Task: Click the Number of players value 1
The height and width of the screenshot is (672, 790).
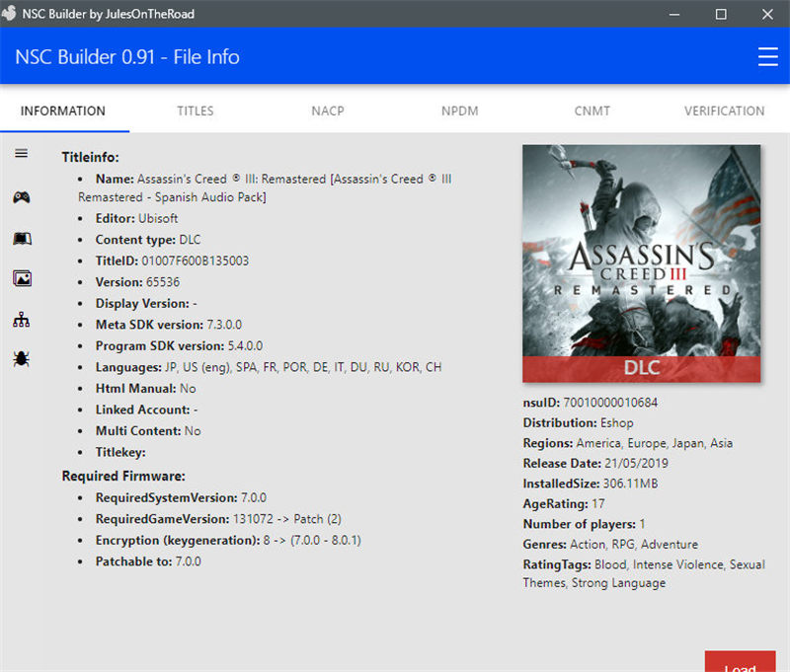Action: click(x=643, y=524)
